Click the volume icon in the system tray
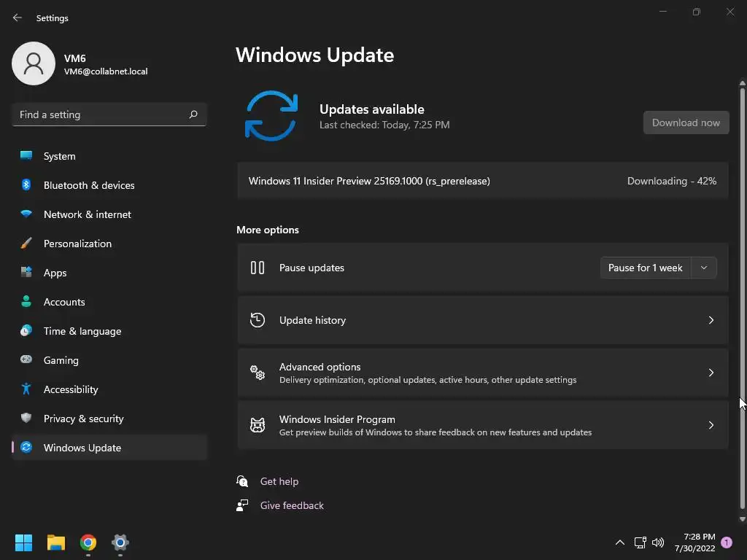This screenshot has width=747, height=560. (658, 542)
